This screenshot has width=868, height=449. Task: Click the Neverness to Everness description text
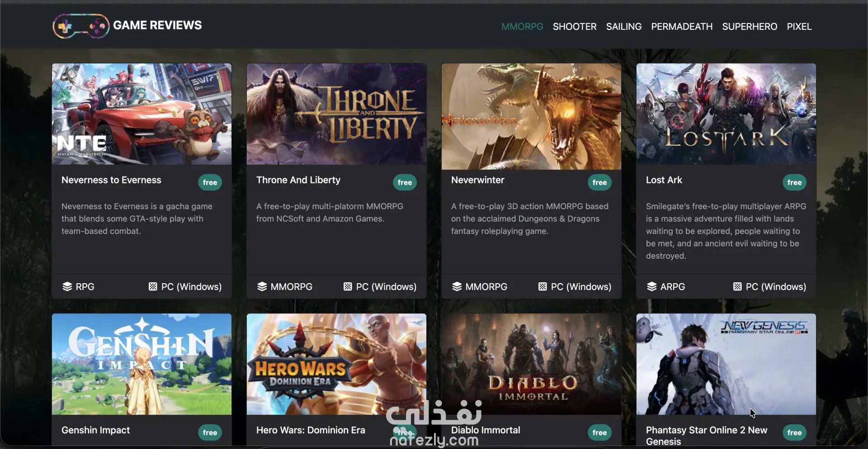(x=137, y=219)
